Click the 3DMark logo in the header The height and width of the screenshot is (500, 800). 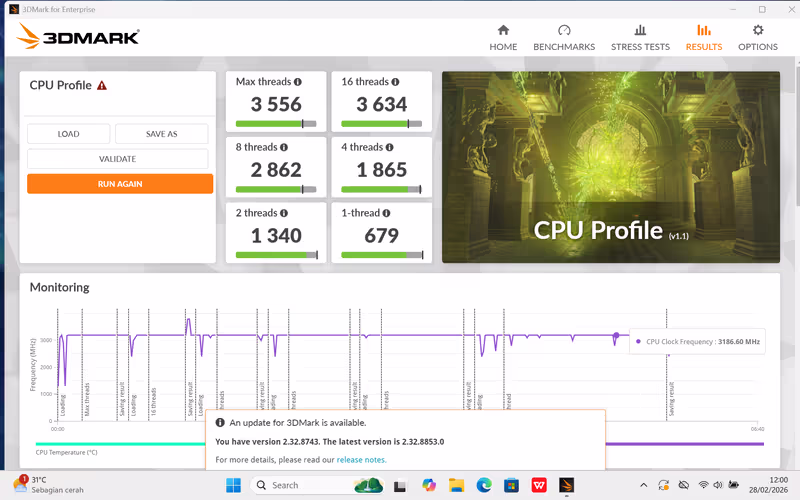click(78, 38)
